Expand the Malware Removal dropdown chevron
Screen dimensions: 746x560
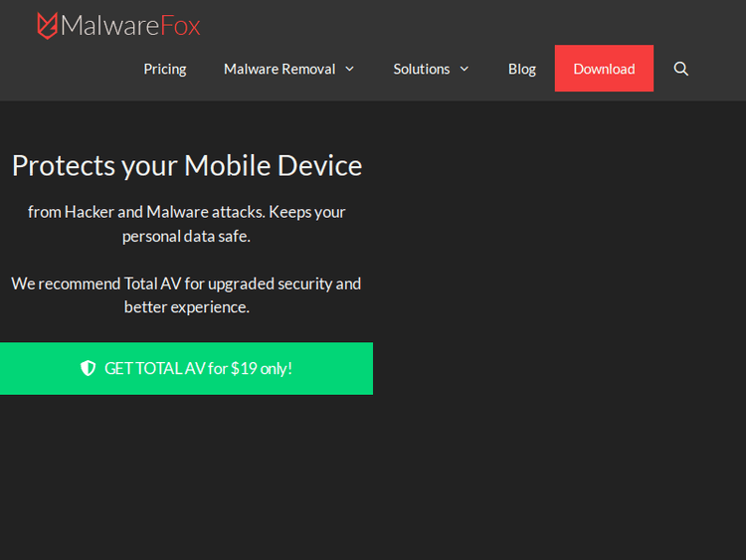click(x=350, y=69)
